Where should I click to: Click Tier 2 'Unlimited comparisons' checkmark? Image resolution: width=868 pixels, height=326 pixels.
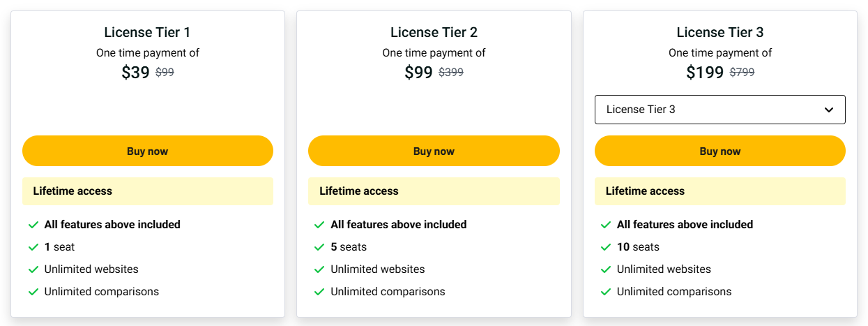click(319, 292)
